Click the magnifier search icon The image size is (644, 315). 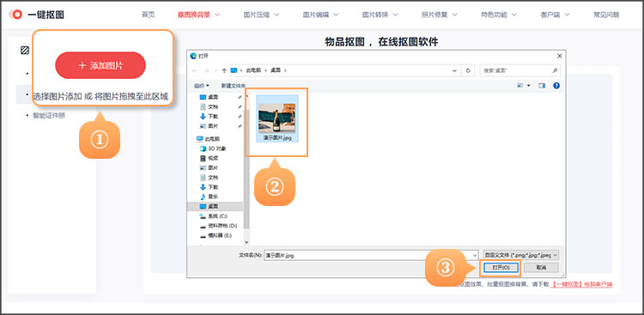pos(555,70)
